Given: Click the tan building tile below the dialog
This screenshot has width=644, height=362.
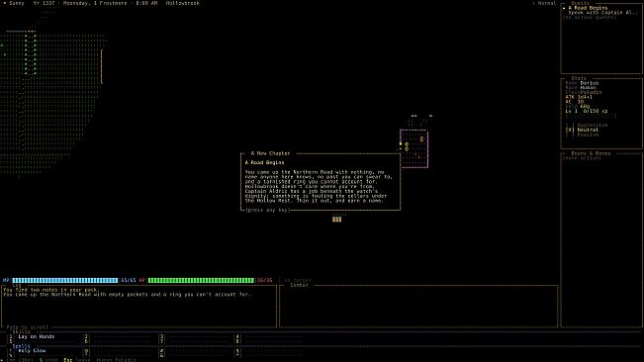Looking at the screenshot, I should click(x=336, y=220).
